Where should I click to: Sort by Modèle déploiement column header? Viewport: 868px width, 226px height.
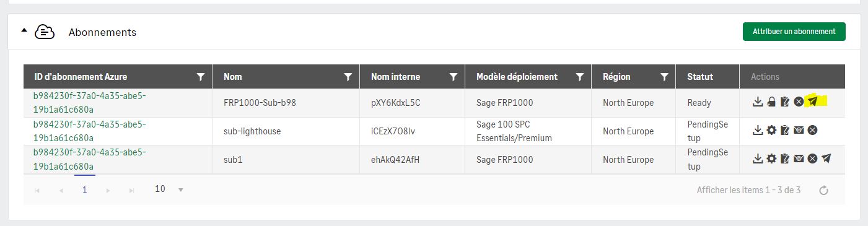(517, 77)
